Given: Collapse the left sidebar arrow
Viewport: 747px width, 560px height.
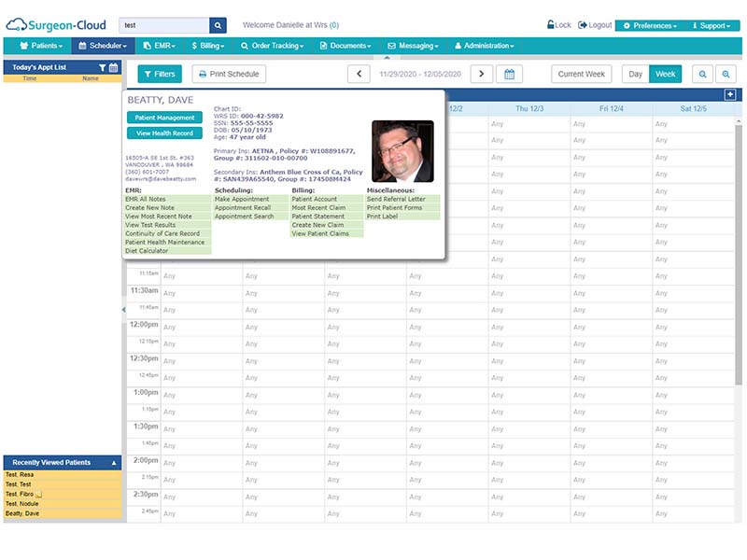Looking at the screenshot, I should tap(123, 310).
